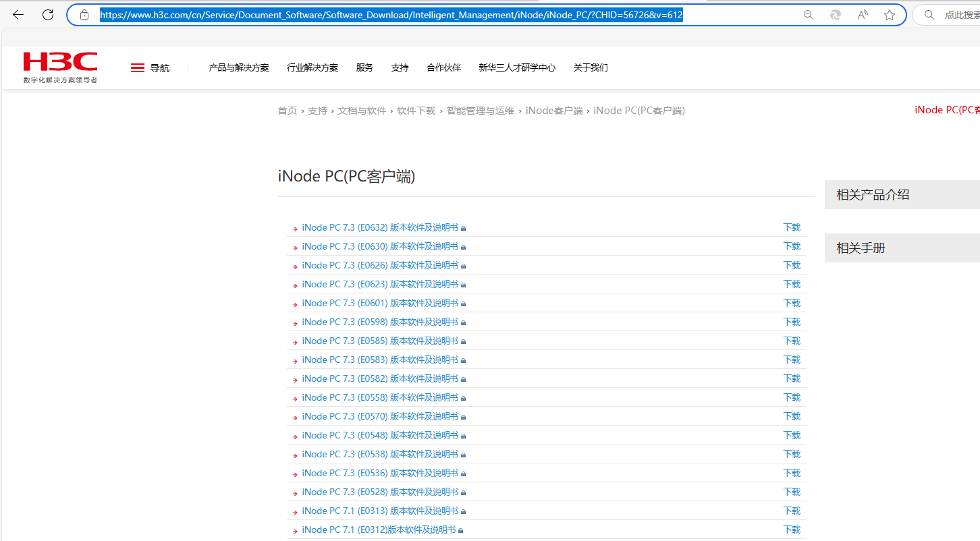This screenshot has width=980, height=541.
Task: Click 下载 for the E0548 version
Action: 792,436
